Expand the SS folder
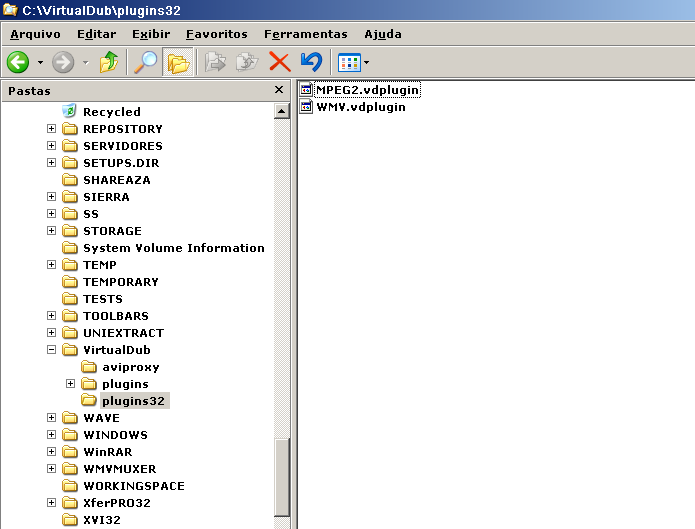The width and height of the screenshot is (695, 529). [x=51, y=214]
